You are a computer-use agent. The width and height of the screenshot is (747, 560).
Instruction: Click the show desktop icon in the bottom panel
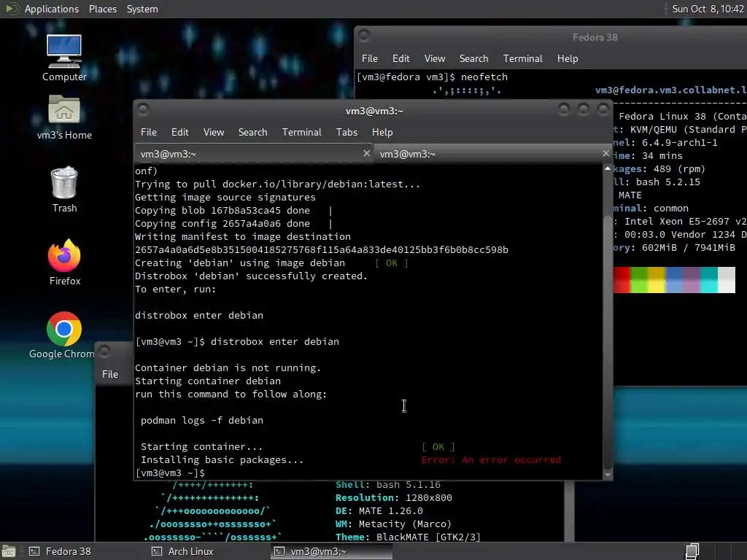(9, 551)
